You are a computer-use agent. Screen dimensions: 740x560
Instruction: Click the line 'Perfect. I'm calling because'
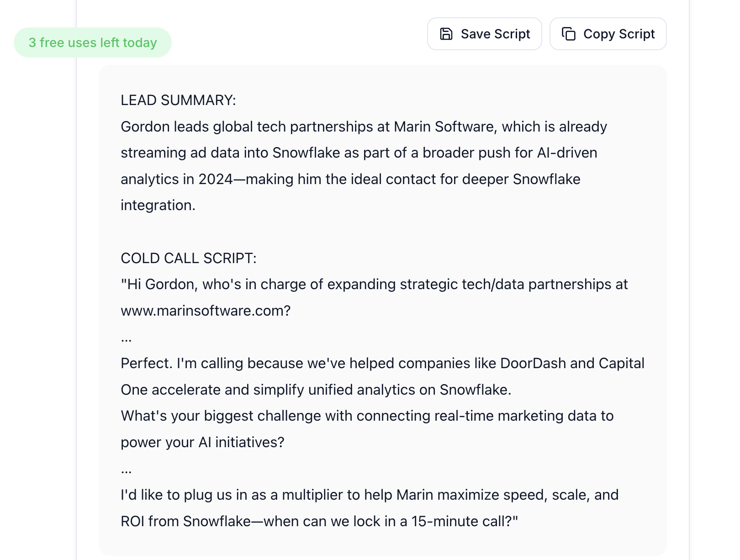(382, 363)
